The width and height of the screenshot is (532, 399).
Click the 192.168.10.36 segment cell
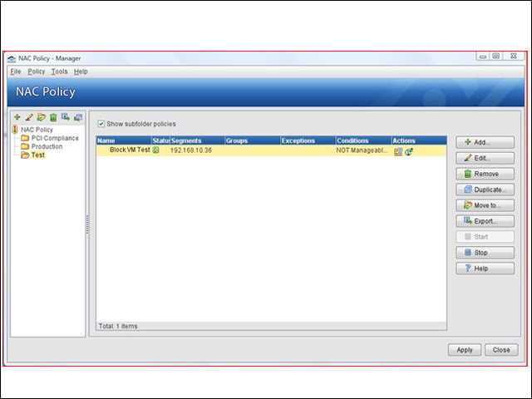point(191,150)
